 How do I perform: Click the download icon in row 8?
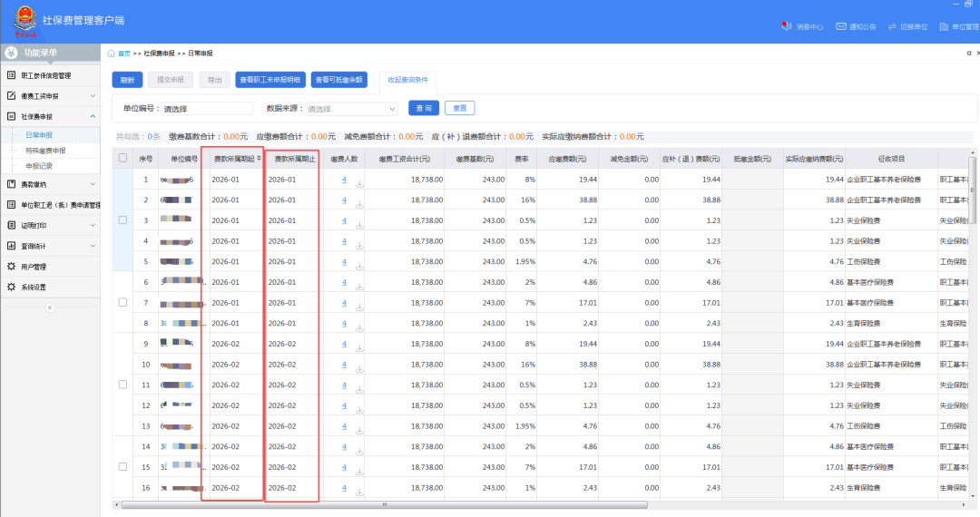coord(360,327)
